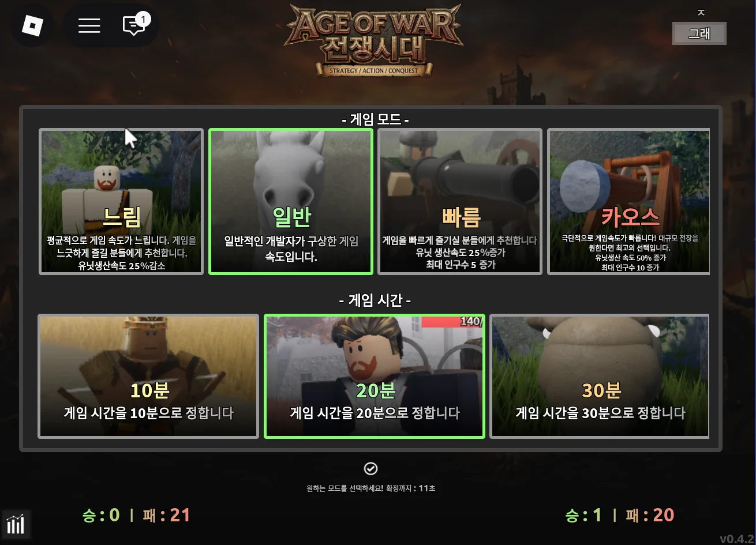Confirm selection with the checkmark circle icon
Screen dimensions: 756x545
[371, 468]
